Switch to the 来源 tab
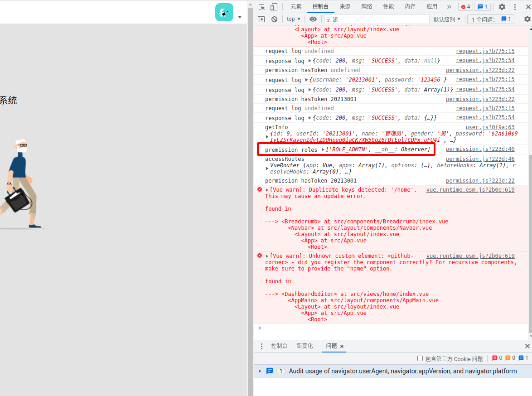Image resolution: width=532 pixels, height=396 pixels. [x=345, y=7]
